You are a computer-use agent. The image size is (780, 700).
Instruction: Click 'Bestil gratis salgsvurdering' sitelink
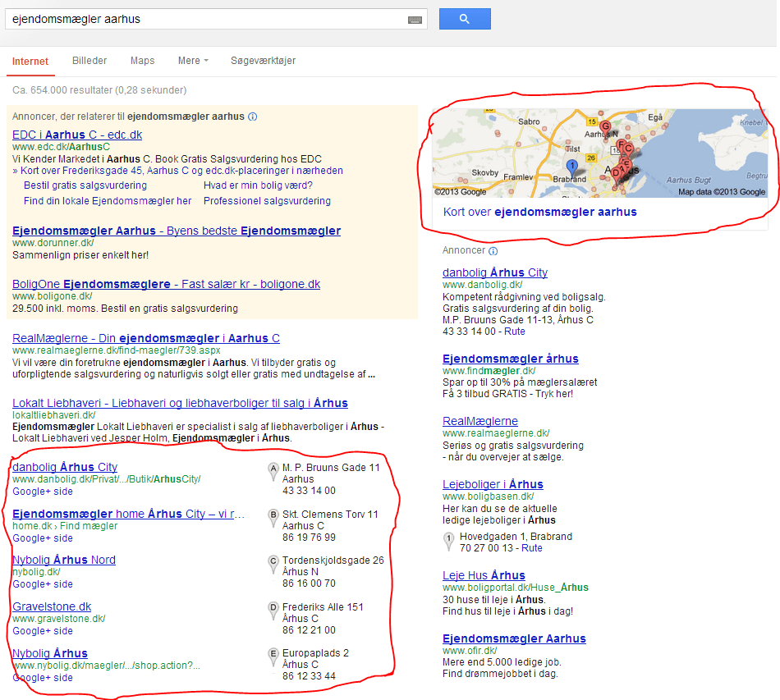(85, 185)
